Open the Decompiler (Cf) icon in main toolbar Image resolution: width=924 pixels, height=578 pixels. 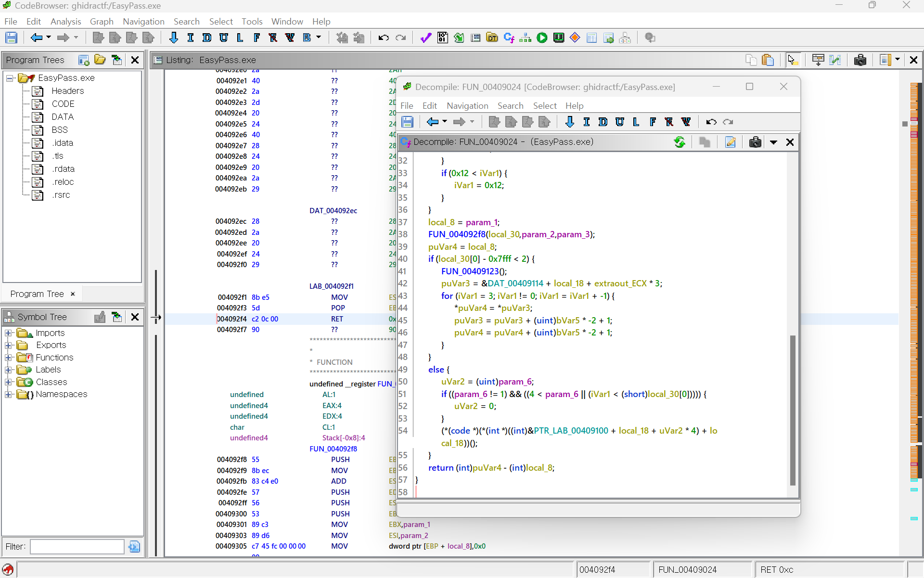[509, 38]
